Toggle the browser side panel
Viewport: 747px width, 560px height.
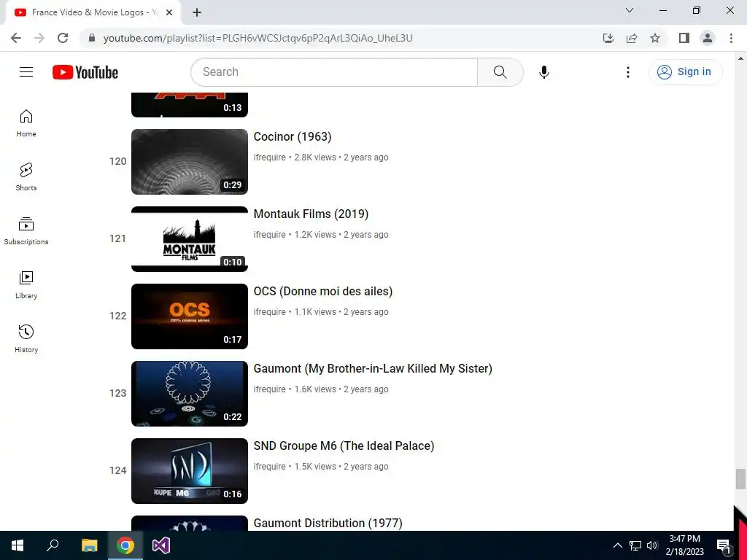click(x=684, y=38)
